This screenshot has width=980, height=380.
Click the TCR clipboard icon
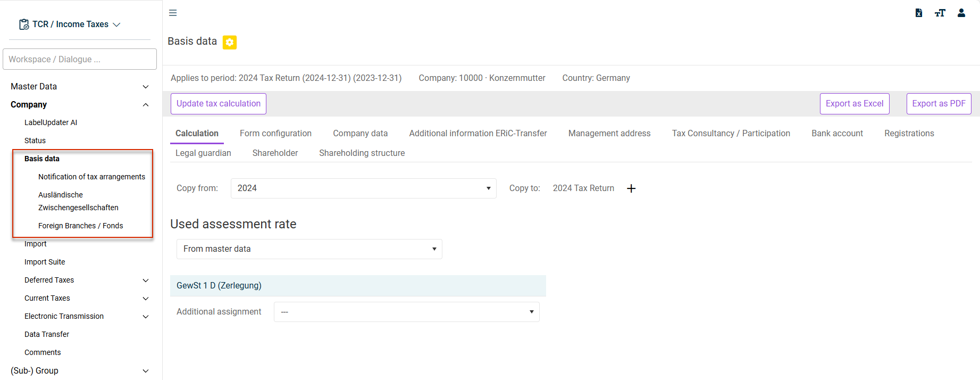tap(24, 24)
